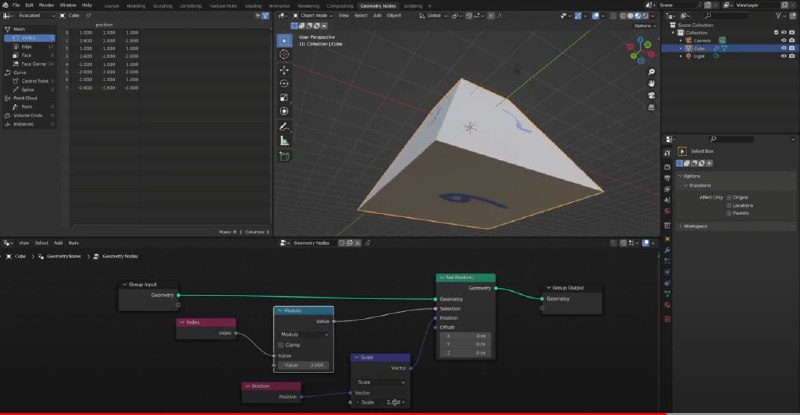Select the Measure tool in viewport toolbar
Viewport: 800px width, 415px height.
pyautogui.click(x=284, y=141)
